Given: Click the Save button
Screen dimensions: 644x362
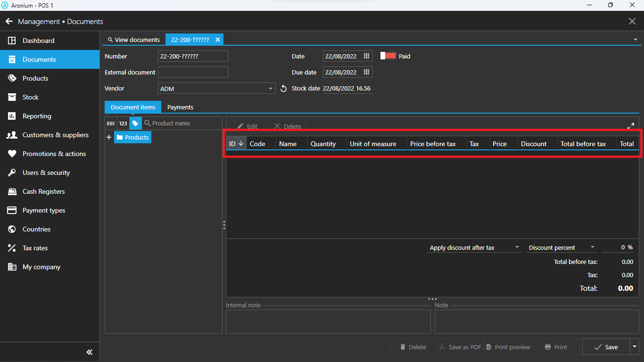Looking at the screenshot, I should (x=606, y=347).
